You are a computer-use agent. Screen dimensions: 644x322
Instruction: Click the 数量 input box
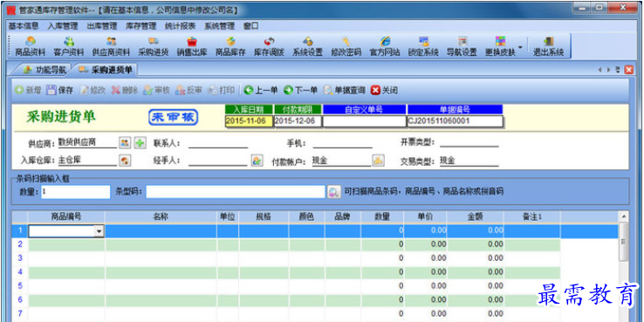[x=76, y=192]
